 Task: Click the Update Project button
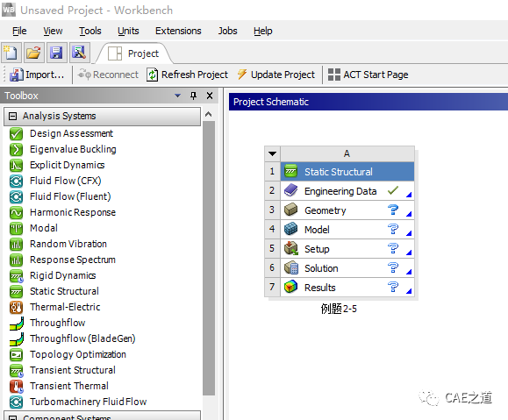point(276,75)
